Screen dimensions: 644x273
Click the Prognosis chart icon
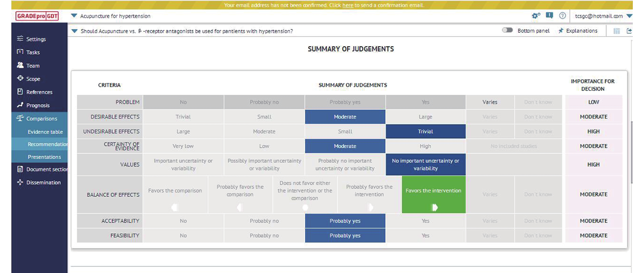[x=20, y=105]
